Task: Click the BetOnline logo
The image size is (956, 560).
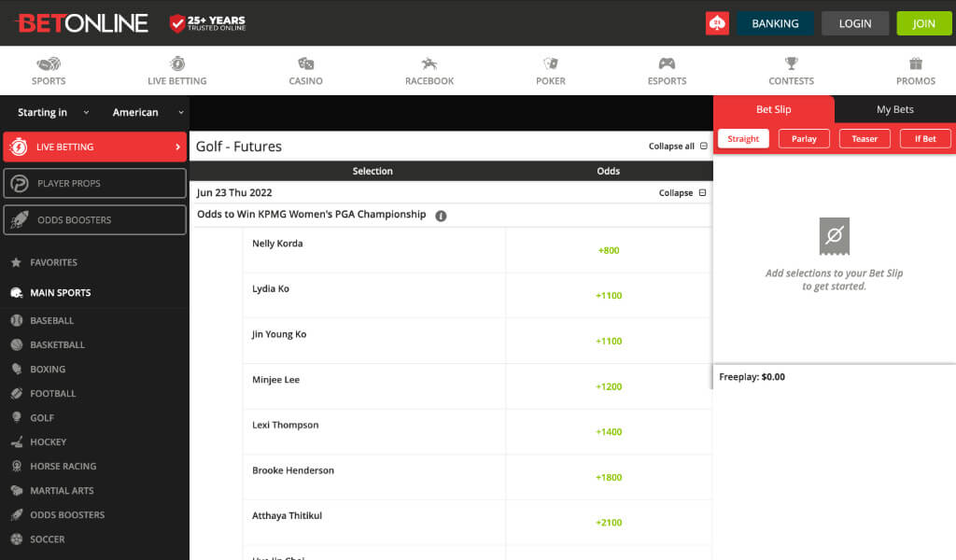Action: (x=82, y=23)
